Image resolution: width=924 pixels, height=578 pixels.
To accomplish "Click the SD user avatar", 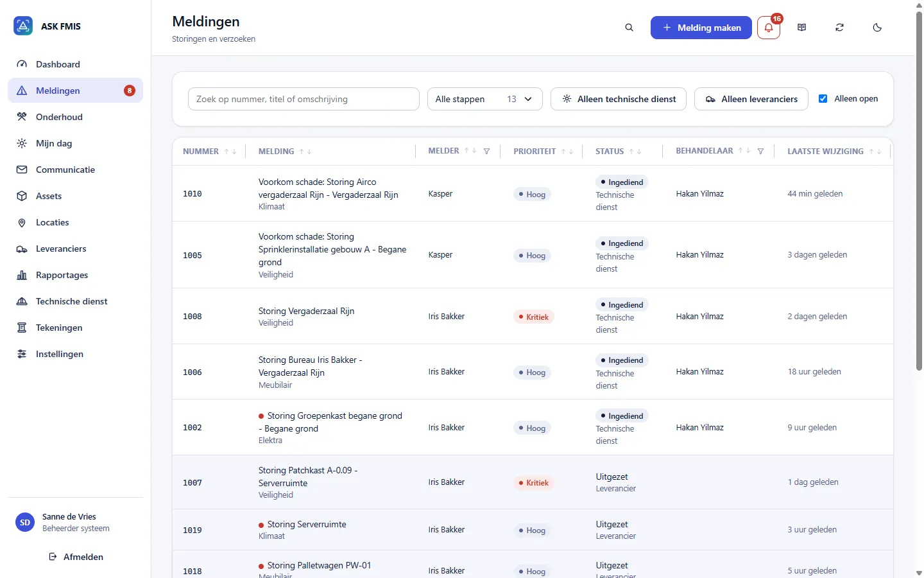I will pos(25,522).
